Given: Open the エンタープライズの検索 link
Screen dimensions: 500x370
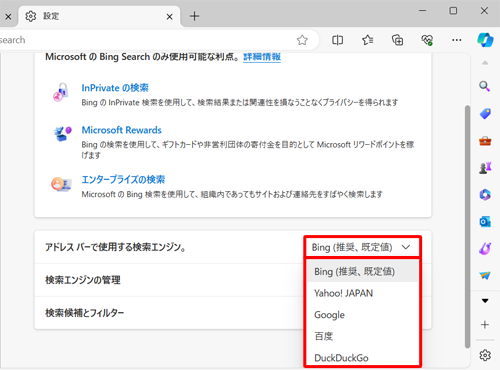Looking at the screenshot, I should coord(123,180).
